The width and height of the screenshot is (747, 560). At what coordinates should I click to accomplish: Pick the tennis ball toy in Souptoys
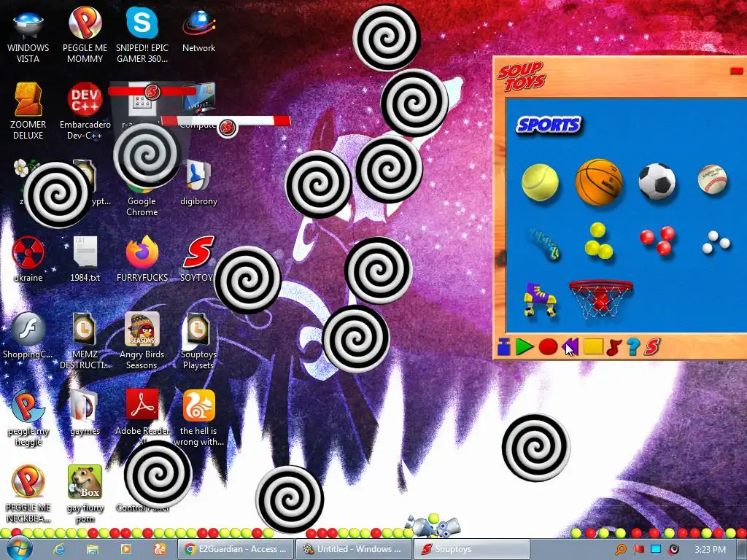pos(540,182)
